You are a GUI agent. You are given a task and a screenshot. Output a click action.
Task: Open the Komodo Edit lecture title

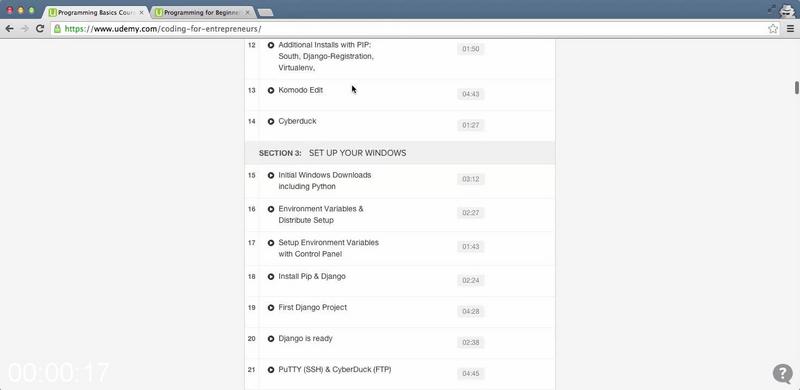click(x=301, y=90)
